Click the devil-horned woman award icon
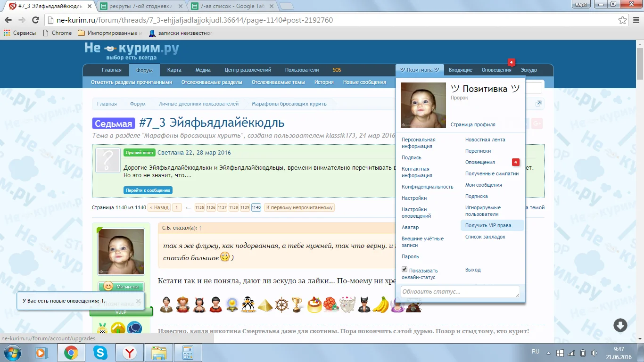 [199, 304]
